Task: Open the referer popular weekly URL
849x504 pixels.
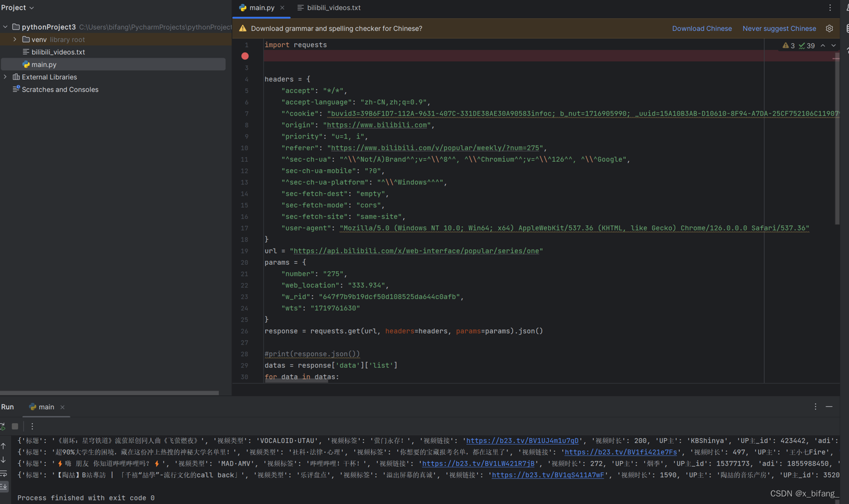Action: click(x=435, y=148)
